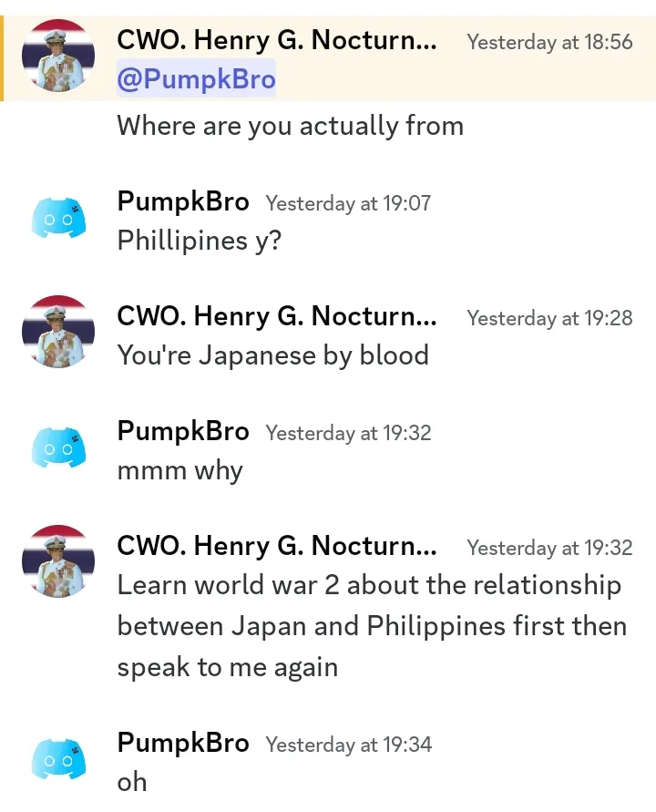Open PumpkBro's avatar on 19:34 message
This screenshot has width=656, height=812.
(58, 759)
